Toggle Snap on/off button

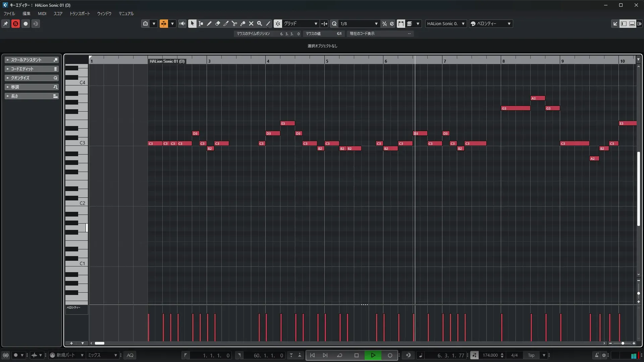tap(278, 23)
